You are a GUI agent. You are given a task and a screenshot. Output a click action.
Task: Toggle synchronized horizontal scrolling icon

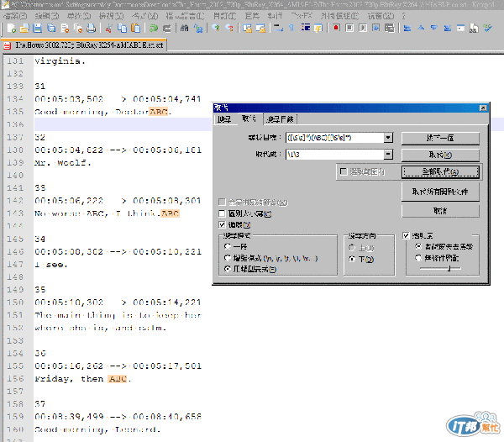(x=260, y=29)
